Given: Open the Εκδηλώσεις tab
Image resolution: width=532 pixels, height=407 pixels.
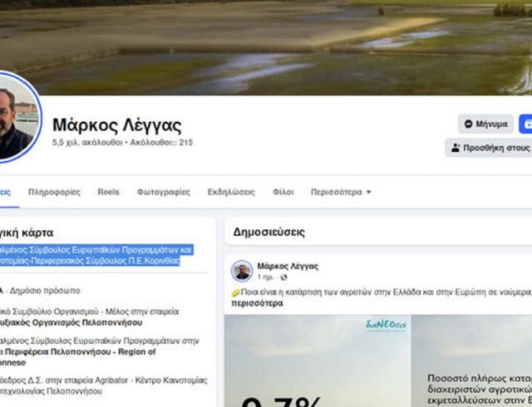Looking at the screenshot, I should point(231,192).
